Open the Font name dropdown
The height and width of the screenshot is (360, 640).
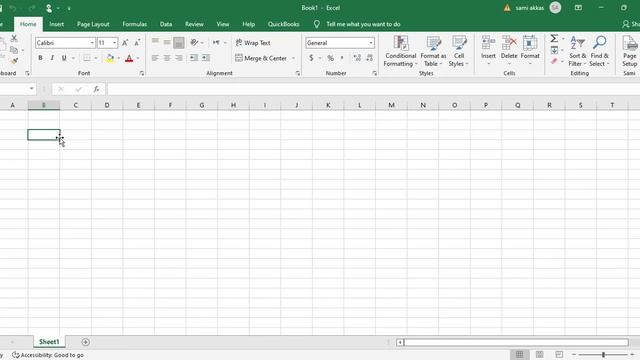coord(92,43)
